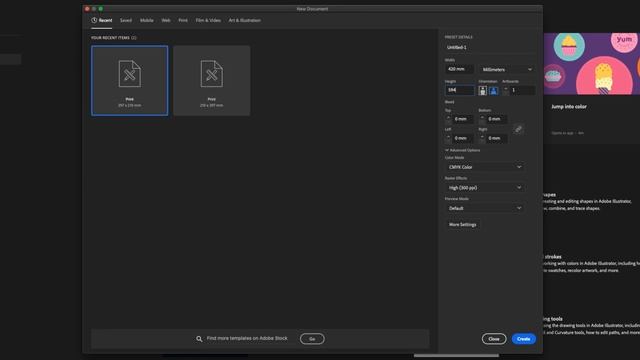Click the Go button for Adobe Stock
The width and height of the screenshot is (640, 360).
[x=312, y=339]
